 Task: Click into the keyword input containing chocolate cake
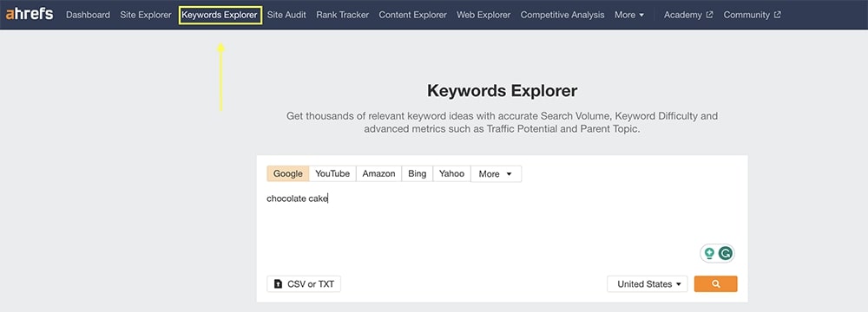502,227
